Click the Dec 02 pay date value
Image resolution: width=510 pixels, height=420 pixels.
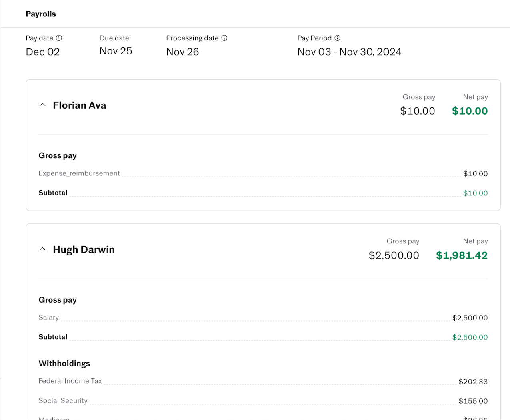[x=43, y=52]
